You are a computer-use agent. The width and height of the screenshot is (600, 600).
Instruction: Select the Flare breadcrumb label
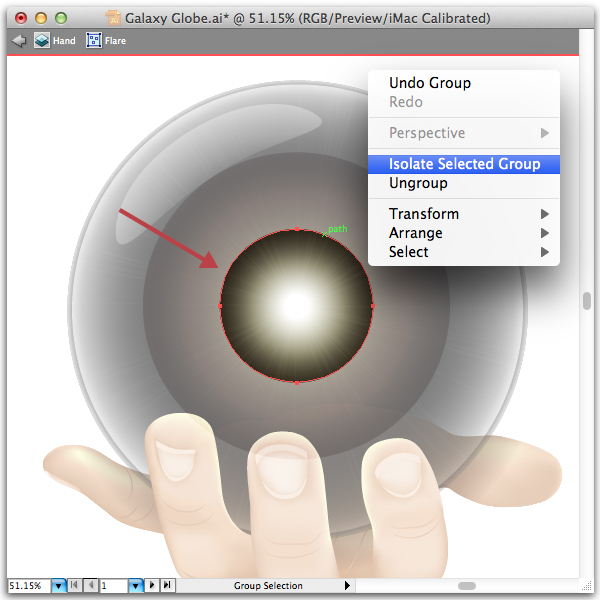tap(115, 41)
